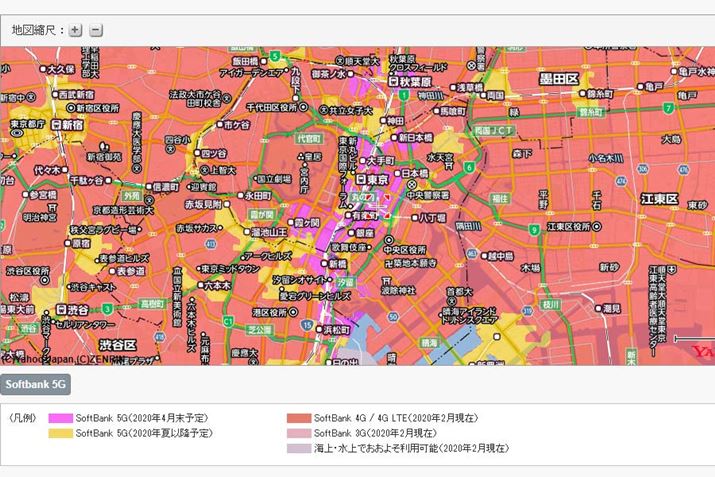Click the 秋葉原 station icon on map
The image size is (715, 477).
394,82
